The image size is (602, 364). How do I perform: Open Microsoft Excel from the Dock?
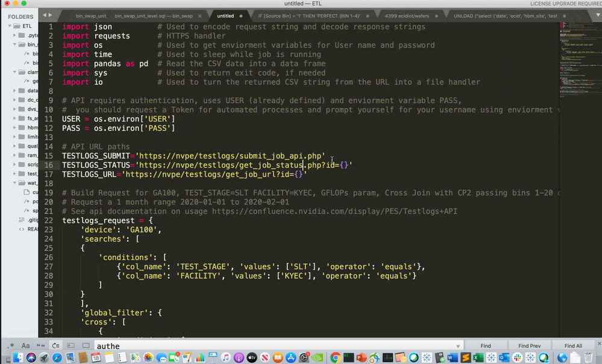coord(478,357)
